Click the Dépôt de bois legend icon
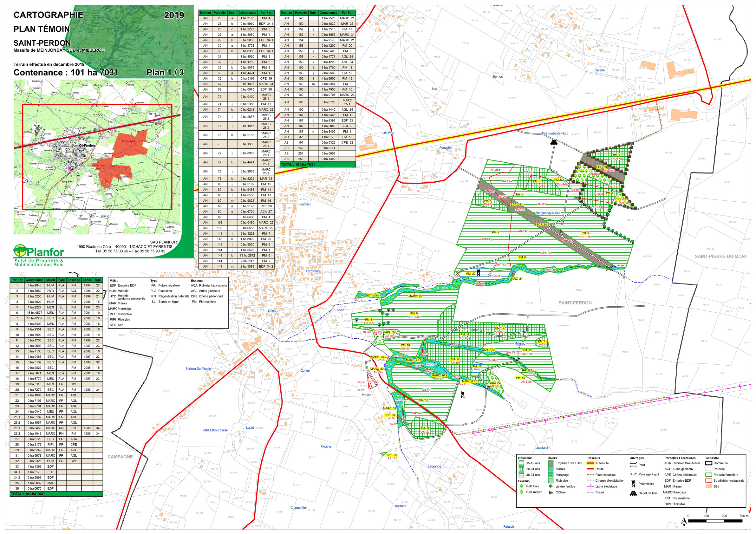This screenshot has width=756, height=534. [633, 493]
